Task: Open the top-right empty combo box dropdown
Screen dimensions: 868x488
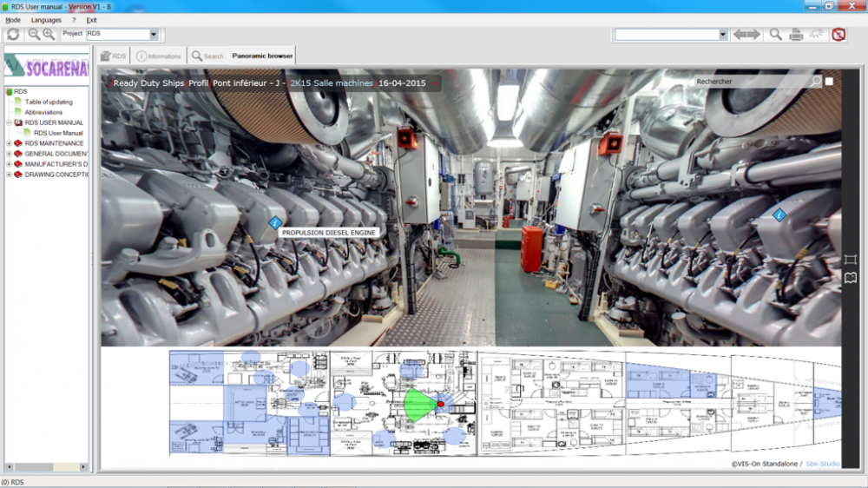Action: (722, 35)
